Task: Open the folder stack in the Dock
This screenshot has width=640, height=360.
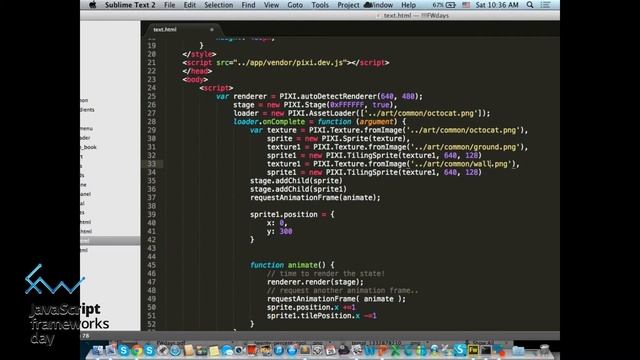Action: tap(518, 350)
